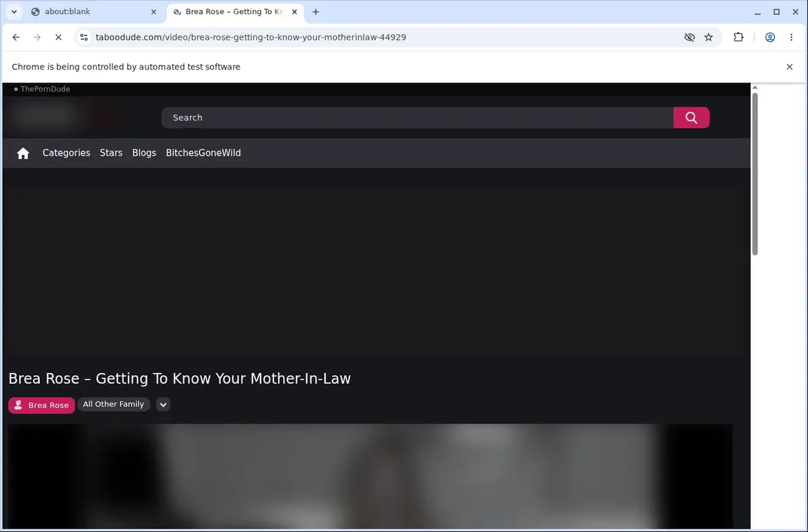Open the tracking protection eye icon

pyautogui.click(x=689, y=38)
